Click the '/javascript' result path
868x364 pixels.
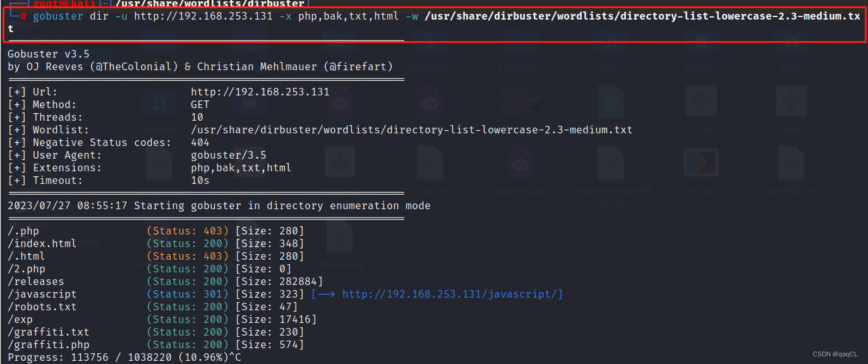pyautogui.click(x=42, y=294)
